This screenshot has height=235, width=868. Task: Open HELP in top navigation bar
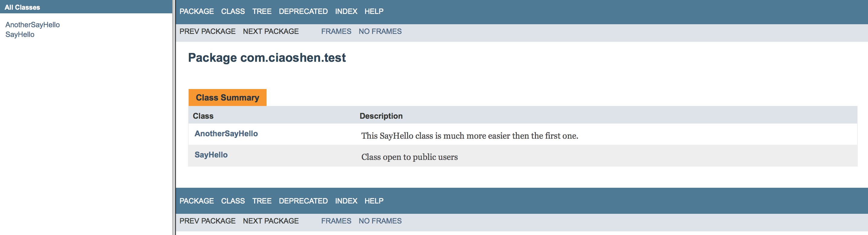click(374, 12)
